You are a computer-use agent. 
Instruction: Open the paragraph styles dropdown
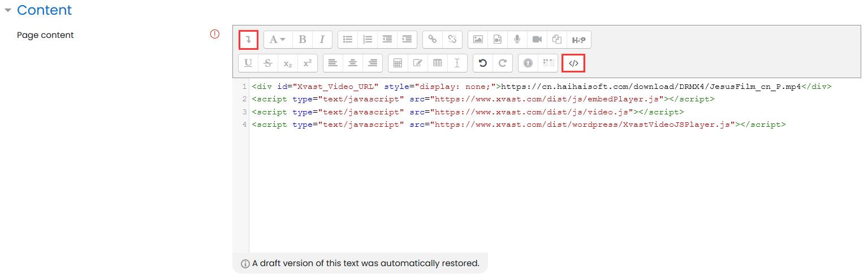click(x=277, y=40)
